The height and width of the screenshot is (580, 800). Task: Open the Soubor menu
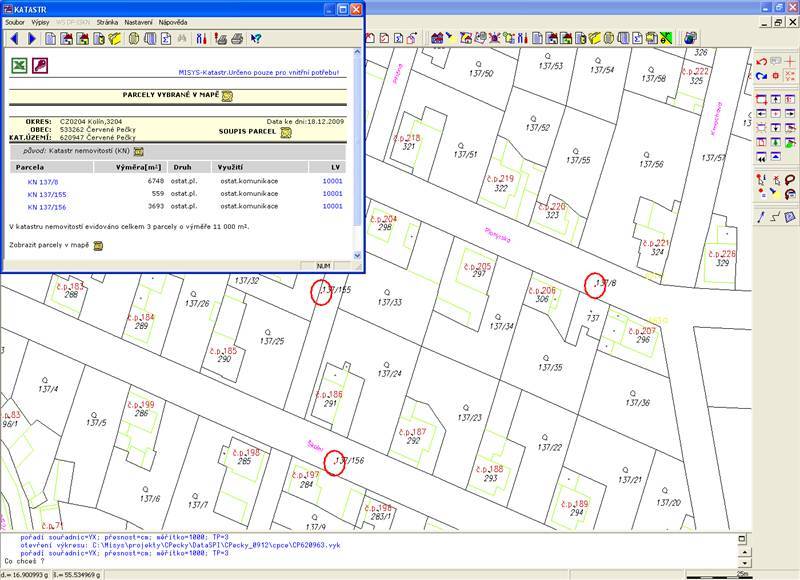[15, 22]
